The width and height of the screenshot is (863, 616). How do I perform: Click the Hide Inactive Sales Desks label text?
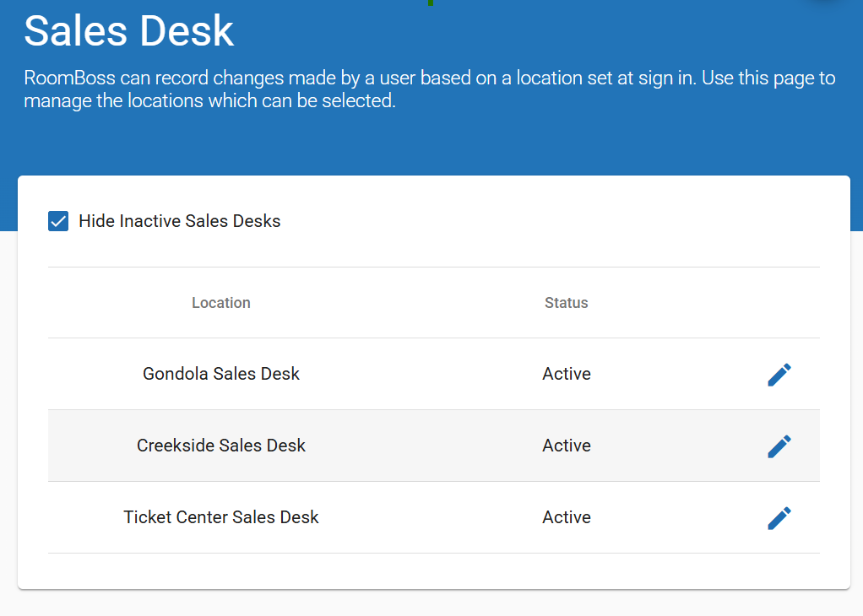point(179,222)
